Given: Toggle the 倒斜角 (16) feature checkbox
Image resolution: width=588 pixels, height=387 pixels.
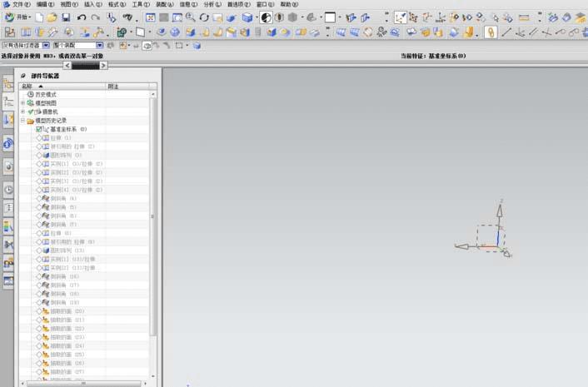Looking at the screenshot, I should pos(39,276).
